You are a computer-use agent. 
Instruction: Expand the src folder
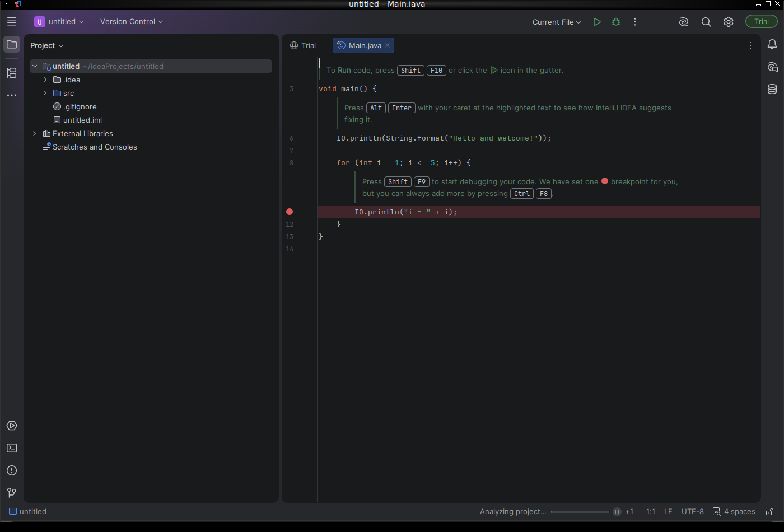coord(45,93)
